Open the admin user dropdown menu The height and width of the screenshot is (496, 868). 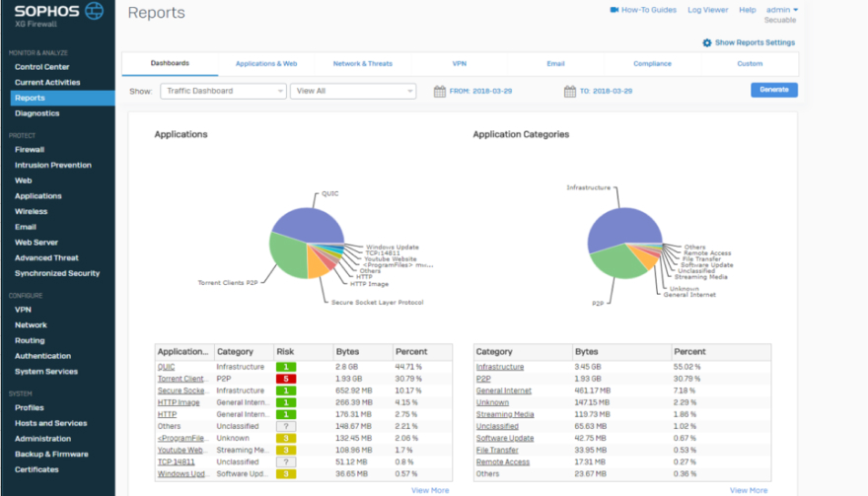point(782,10)
